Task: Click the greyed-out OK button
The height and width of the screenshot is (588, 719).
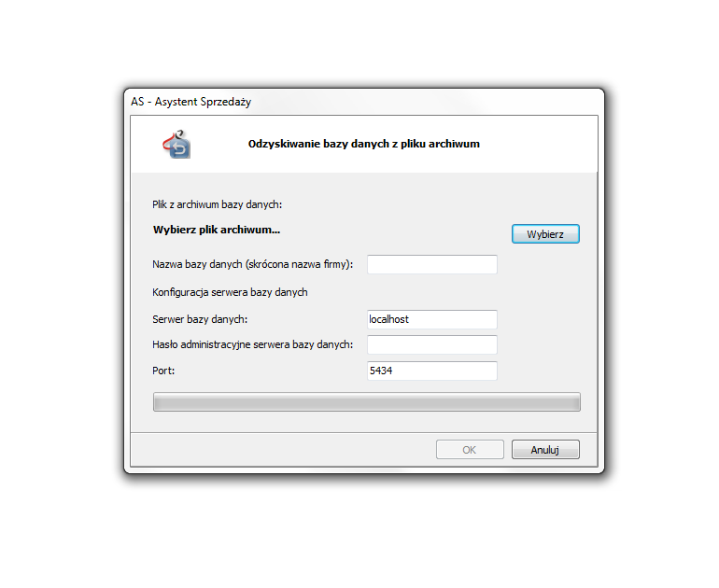Action: [470, 450]
